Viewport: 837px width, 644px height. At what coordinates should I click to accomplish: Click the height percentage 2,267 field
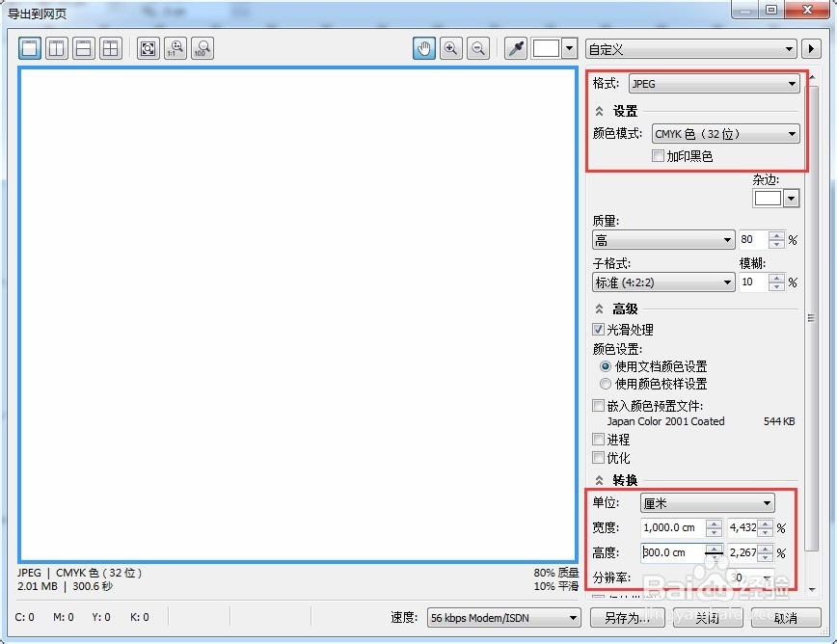(x=743, y=552)
